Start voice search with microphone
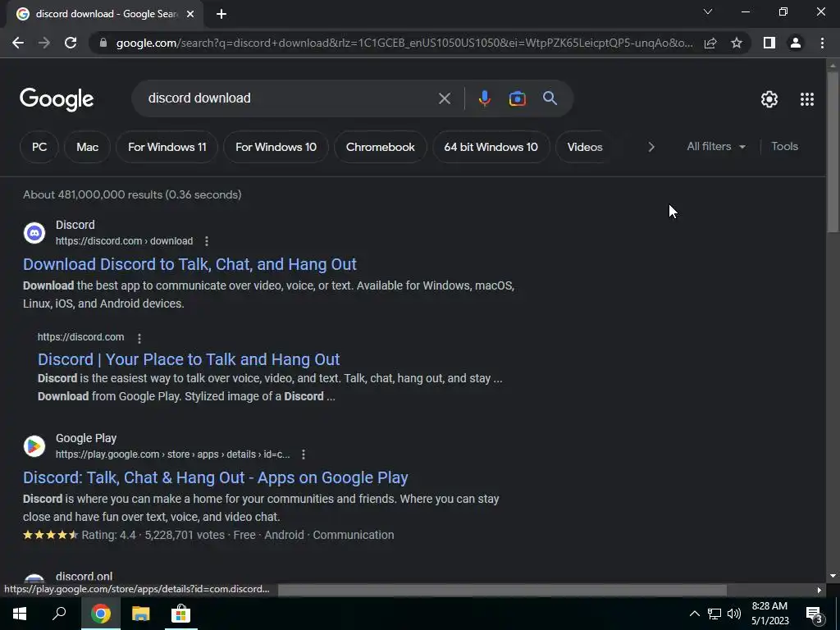840x630 pixels. (484, 98)
